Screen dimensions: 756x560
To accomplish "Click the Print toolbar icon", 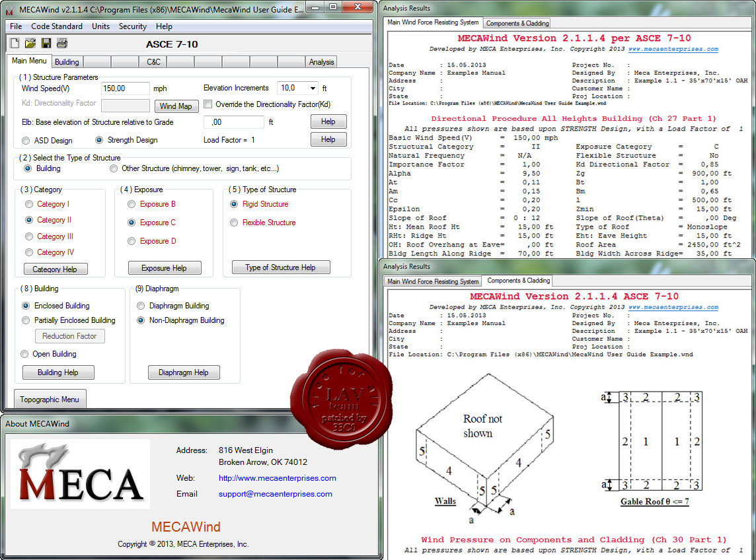I will tap(62, 44).
